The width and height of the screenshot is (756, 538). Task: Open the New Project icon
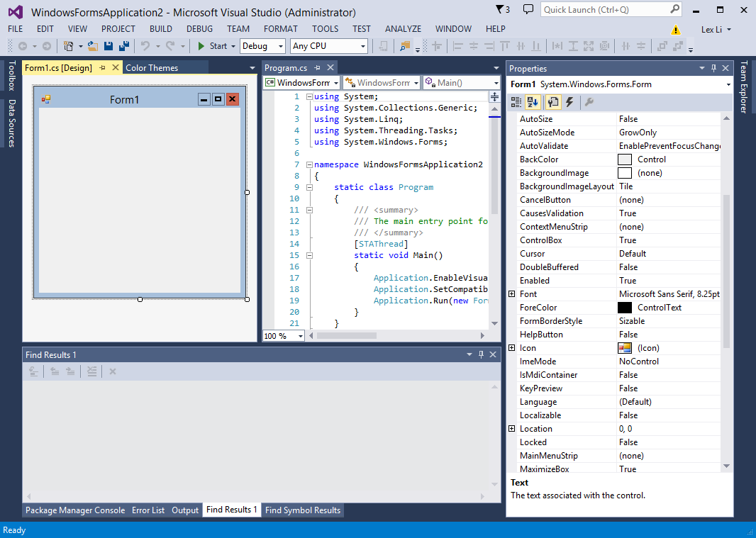[68, 46]
